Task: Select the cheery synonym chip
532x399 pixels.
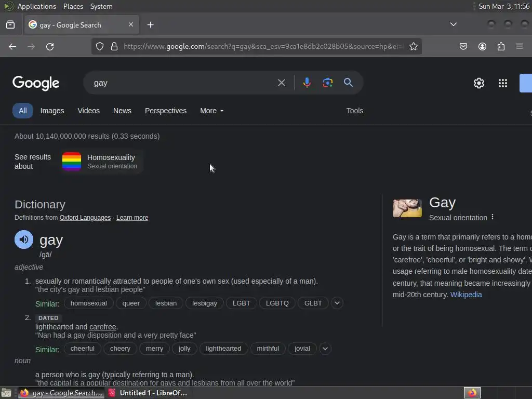Action: pos(120,349)
